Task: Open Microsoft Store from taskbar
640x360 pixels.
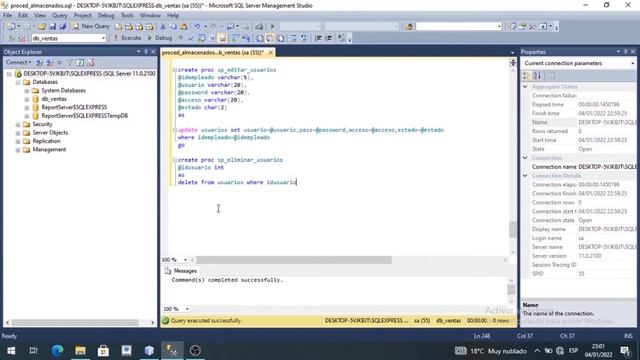Action: [103, 351]
